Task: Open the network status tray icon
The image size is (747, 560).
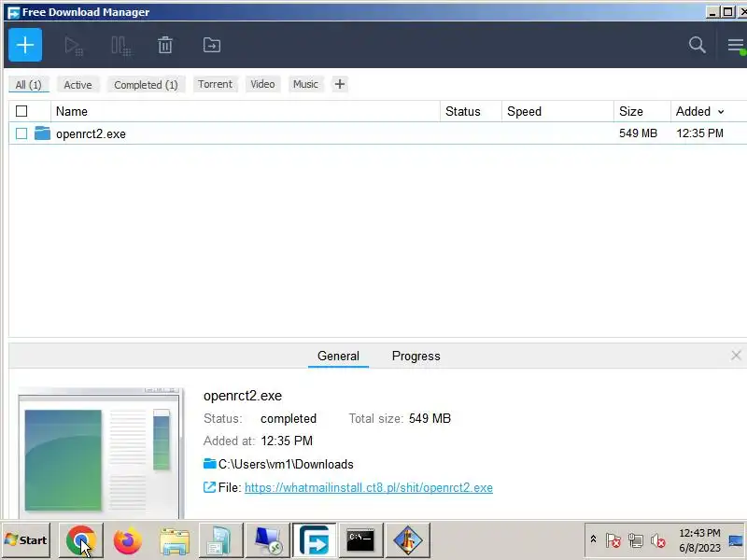Action: 636,540
